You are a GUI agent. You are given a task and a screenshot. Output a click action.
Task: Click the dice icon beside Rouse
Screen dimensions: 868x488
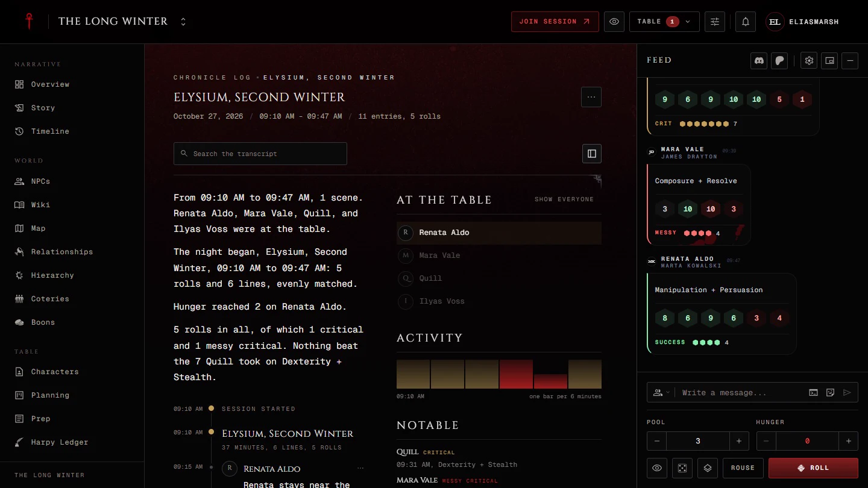tap(682, 468)
